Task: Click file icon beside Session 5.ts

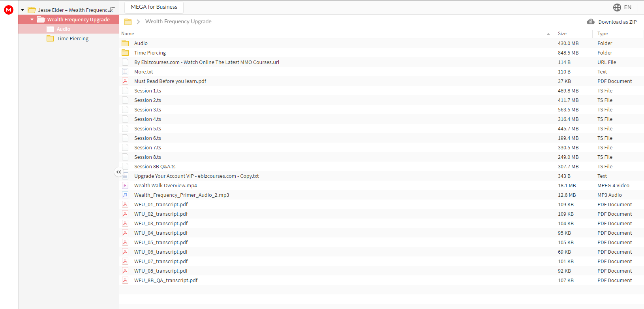Action: [125, 128]
